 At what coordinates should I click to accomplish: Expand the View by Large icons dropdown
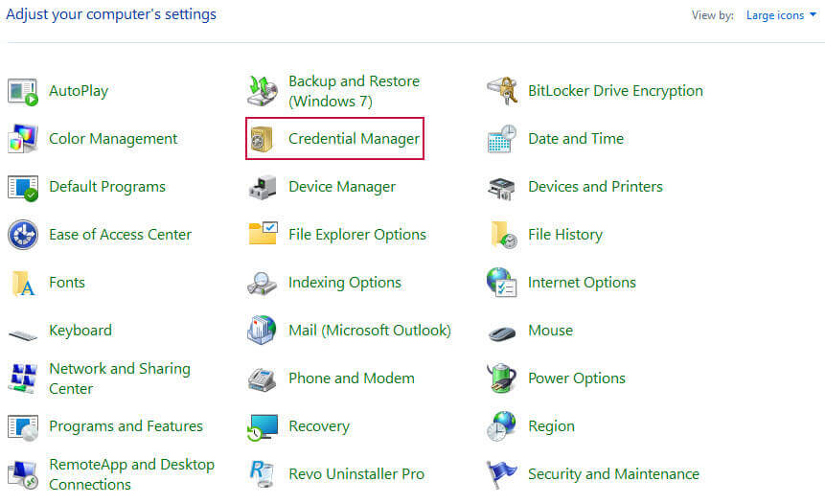[781, 15]
